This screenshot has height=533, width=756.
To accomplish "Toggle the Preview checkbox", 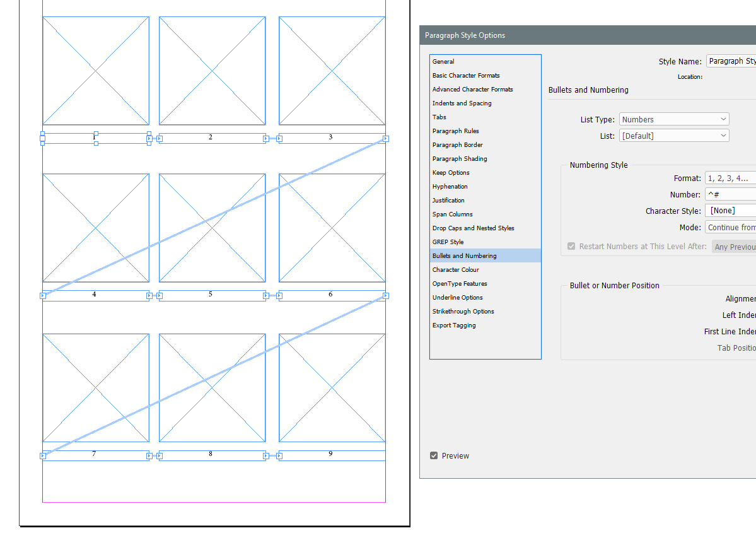I will coord(434,456).
